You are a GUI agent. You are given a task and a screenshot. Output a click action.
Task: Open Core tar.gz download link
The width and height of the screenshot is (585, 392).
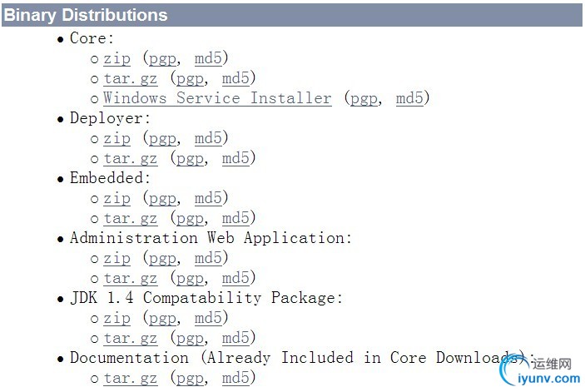(130, 79)
